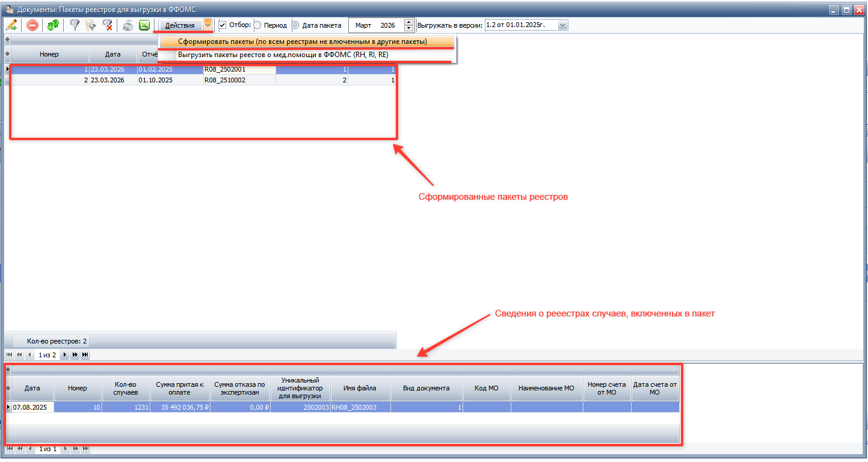Select package row R08_2510002
The image size is (868, 462).
point(226,80)
